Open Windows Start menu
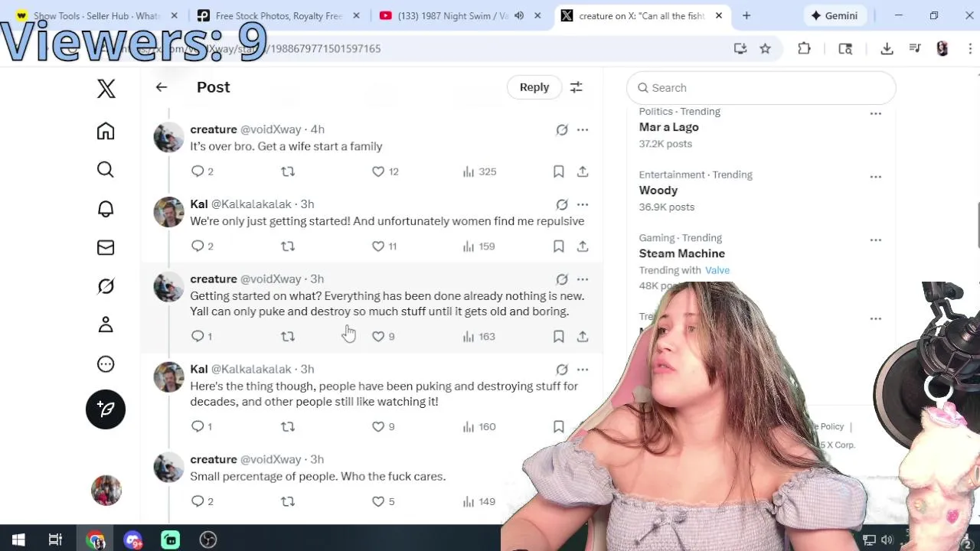The height and width of the screenshot is (551, 980). click(18, 540)
